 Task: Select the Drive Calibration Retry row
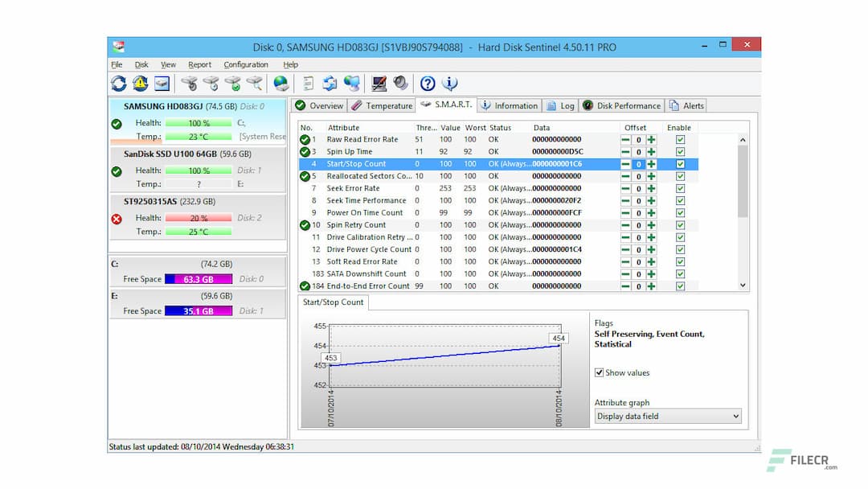point(498,237)
